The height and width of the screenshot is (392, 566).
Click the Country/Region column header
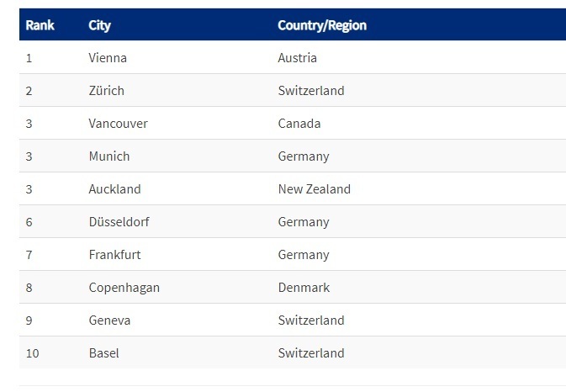click(322, 25)
